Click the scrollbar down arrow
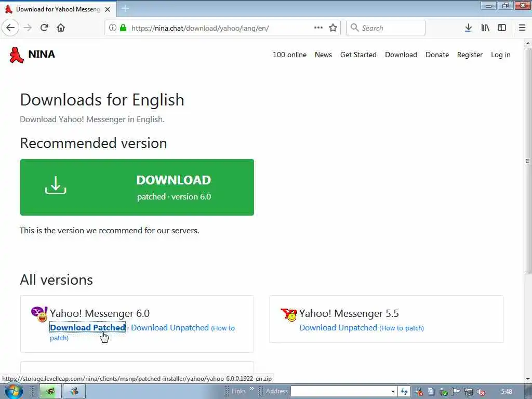The image size is (532, 399). [527, 379]
